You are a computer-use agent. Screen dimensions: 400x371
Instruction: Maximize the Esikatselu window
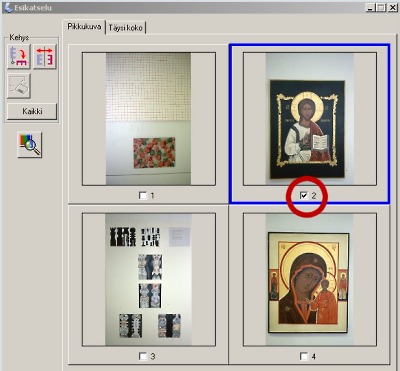[380, 8]
